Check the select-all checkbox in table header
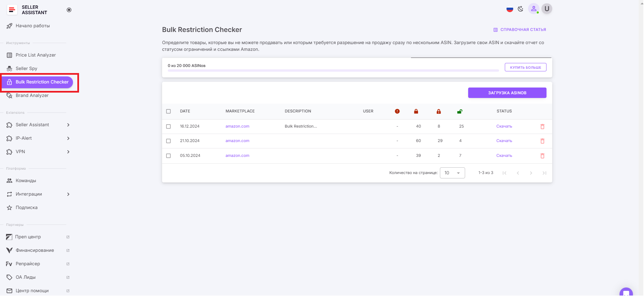 [168, 111]
